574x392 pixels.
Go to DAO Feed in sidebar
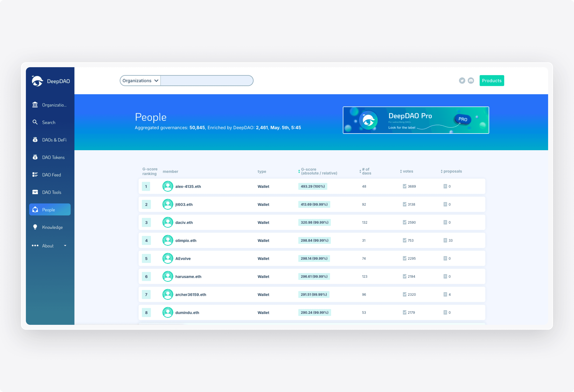coord(50,175)
